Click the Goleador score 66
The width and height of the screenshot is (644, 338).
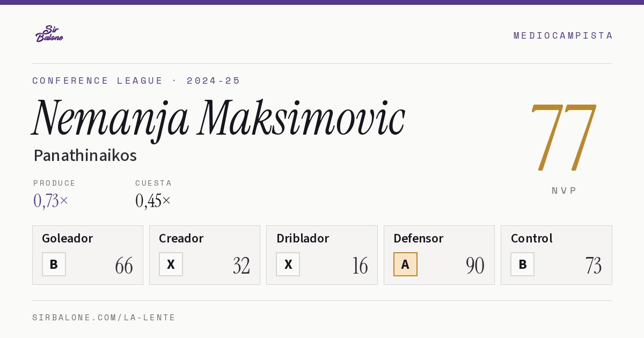click(124, 266)
